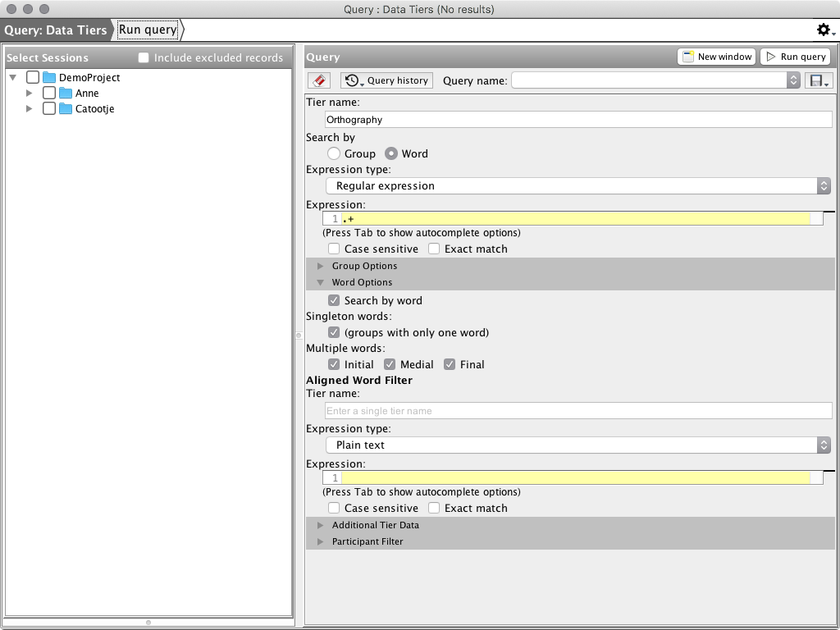840x630 pixels.
Task: Click the Catootje folder icon
Action: pyautogui.click(x=66, y=109)
